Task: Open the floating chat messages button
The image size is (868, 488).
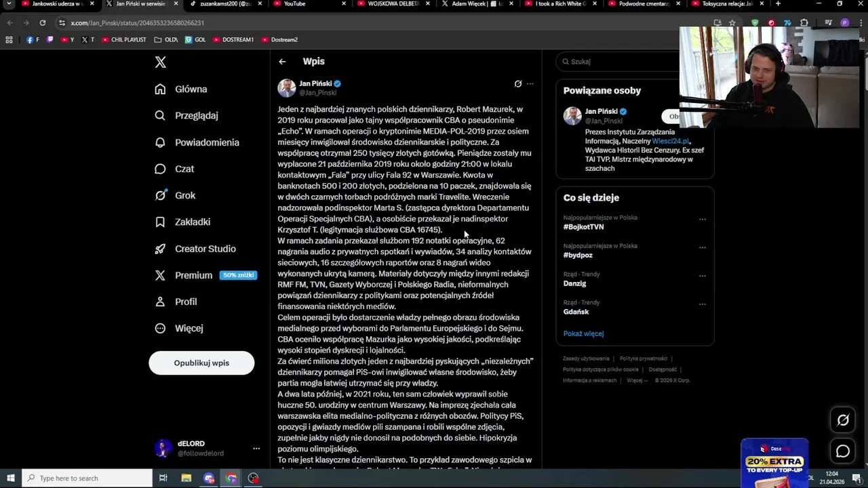Action: point(843,451)
